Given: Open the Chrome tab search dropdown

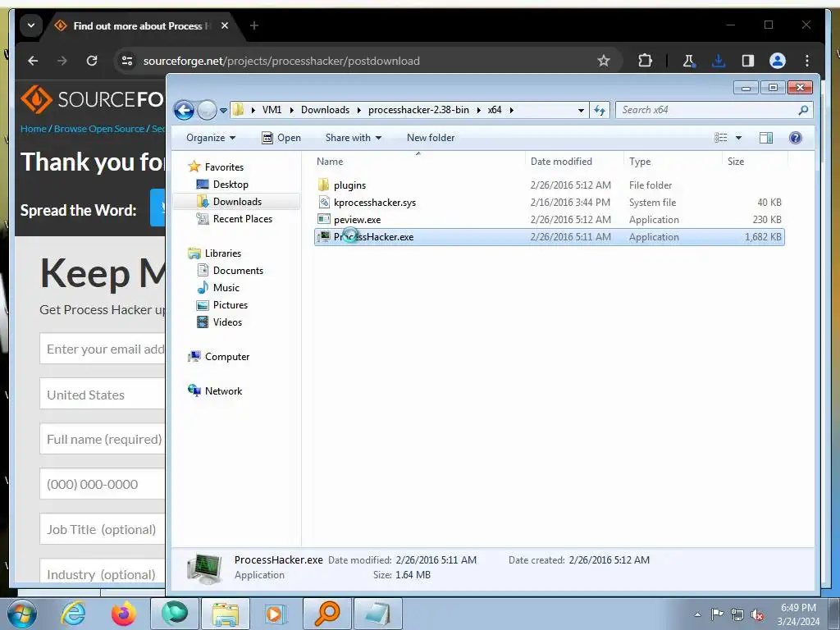Looking at the screenshot, I should coord(31,25).
